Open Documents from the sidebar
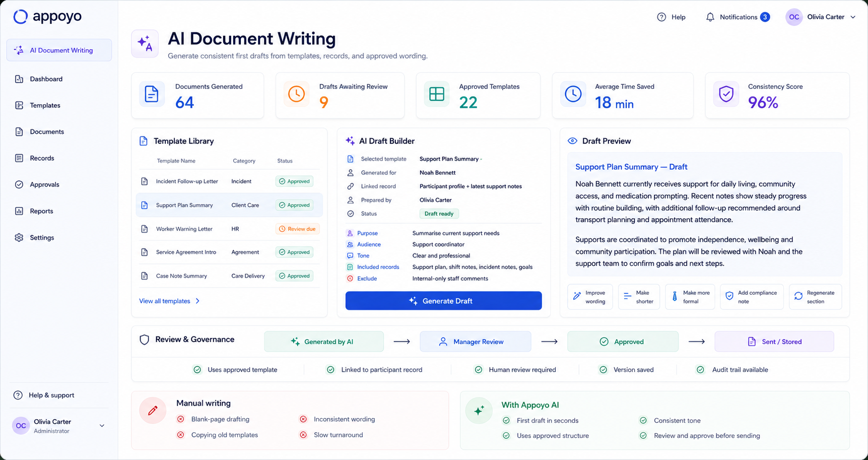 pos(47,132)
